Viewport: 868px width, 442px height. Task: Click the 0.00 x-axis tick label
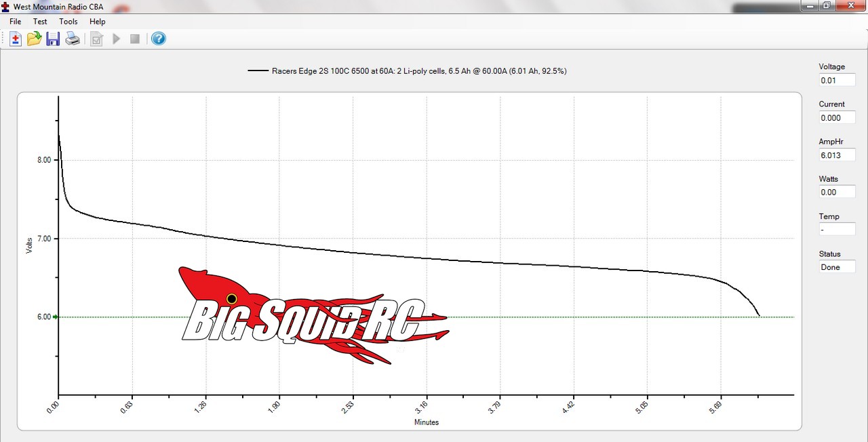click(53, 407)
